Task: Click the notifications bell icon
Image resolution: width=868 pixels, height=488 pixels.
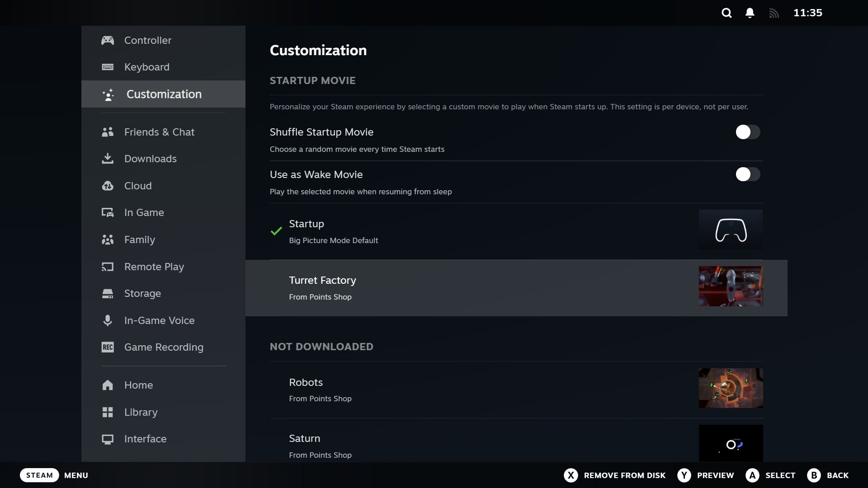Action: coord(750,13)
